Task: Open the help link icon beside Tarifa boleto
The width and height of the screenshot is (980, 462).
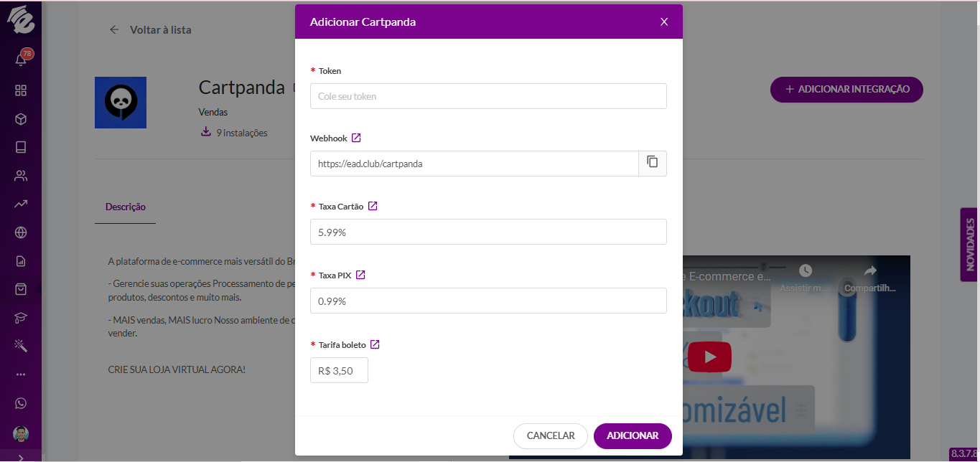Action: coord(375,344)
